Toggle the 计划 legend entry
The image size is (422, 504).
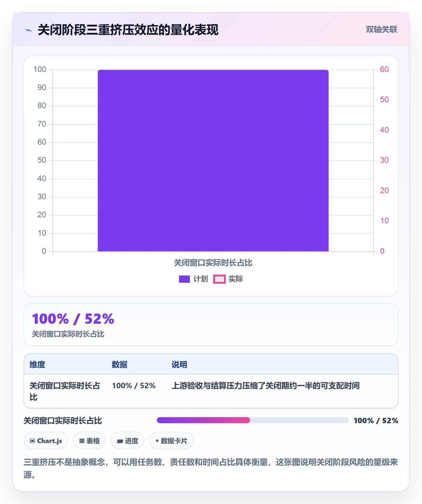(194, 279)
